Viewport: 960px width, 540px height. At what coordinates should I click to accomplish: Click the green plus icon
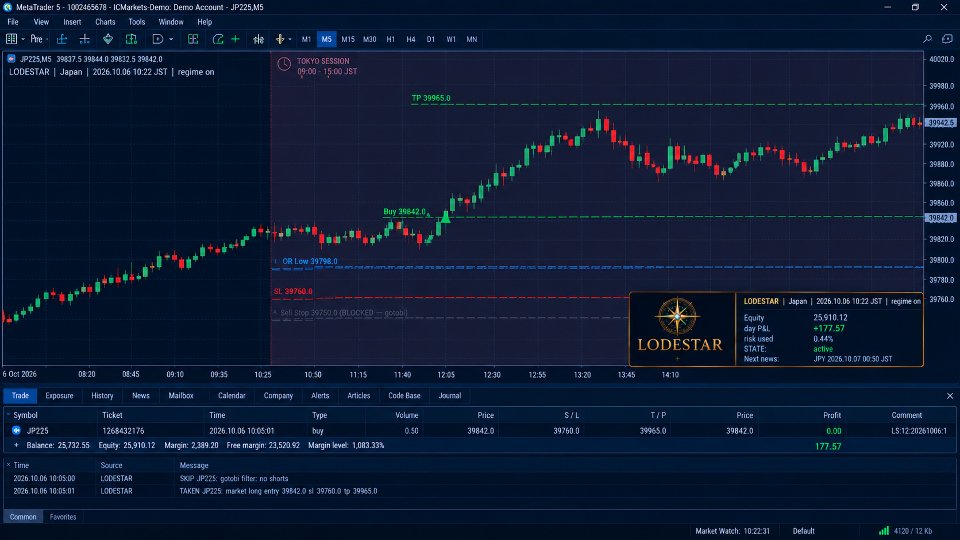235,39
